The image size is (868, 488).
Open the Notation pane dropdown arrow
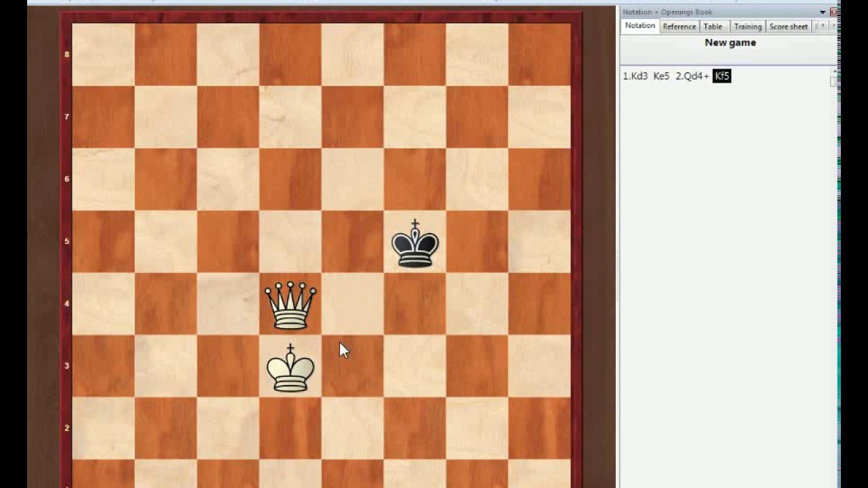[x=823, y=12]
